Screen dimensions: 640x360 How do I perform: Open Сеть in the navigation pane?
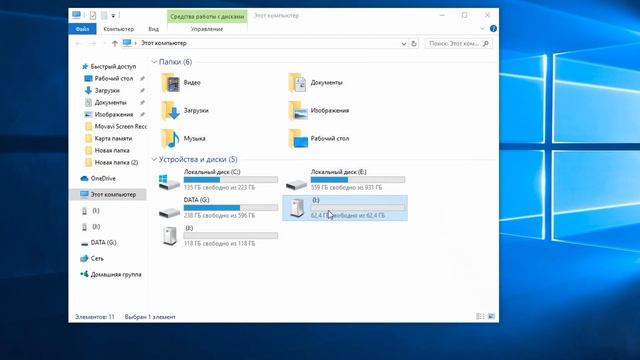point(92,258)
